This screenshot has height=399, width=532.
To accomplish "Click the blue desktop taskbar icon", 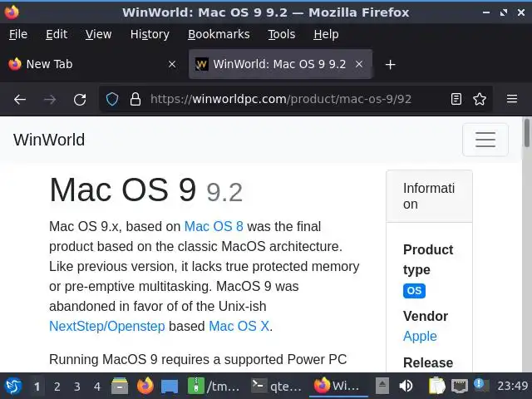I will [170, 386].
